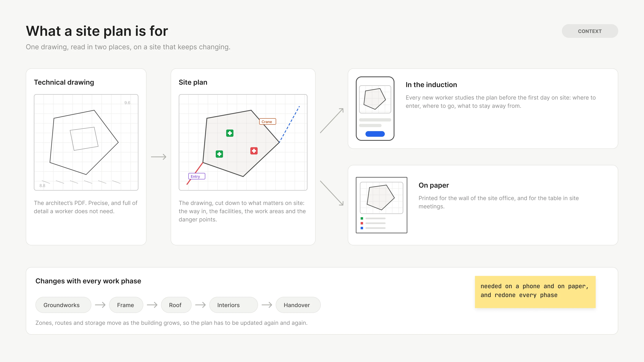Click the blue dashed crane line
Image resolution: width=644 pixels, height=362 pixels.
(289, 124)
